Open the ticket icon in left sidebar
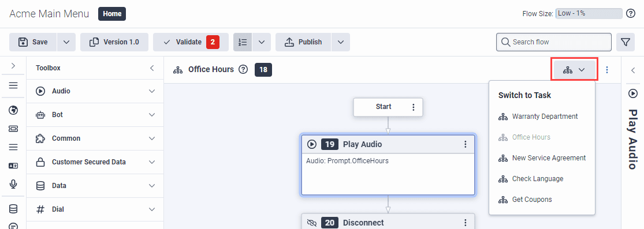 coord(13,129)
